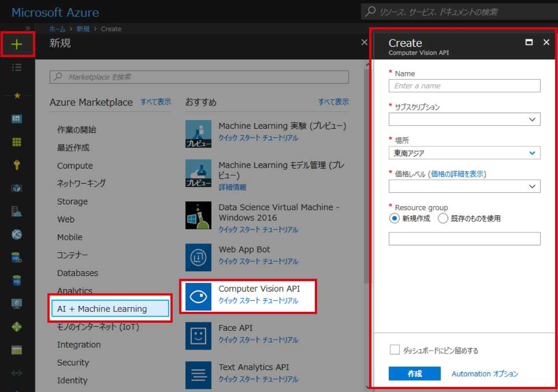Viewport: 558px width, 392px height.
Task: Open the resource groups cube icon
Action: click(x=17, y=188)
